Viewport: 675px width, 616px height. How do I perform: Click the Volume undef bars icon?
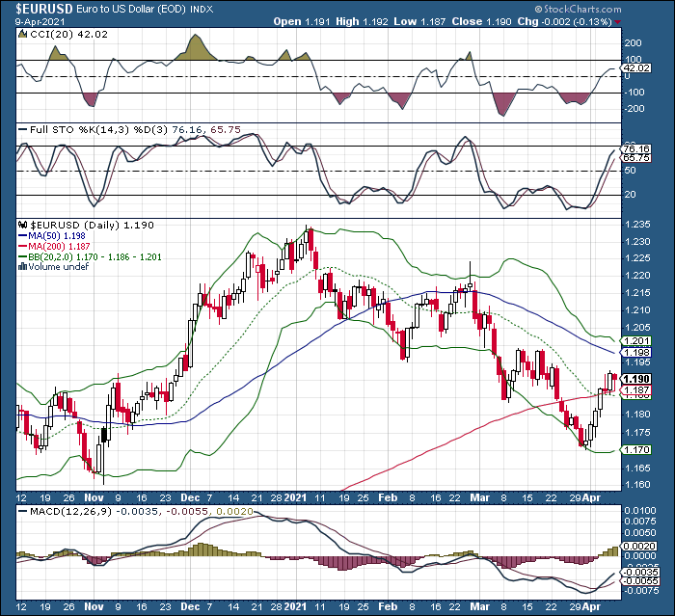click(23, 266)
